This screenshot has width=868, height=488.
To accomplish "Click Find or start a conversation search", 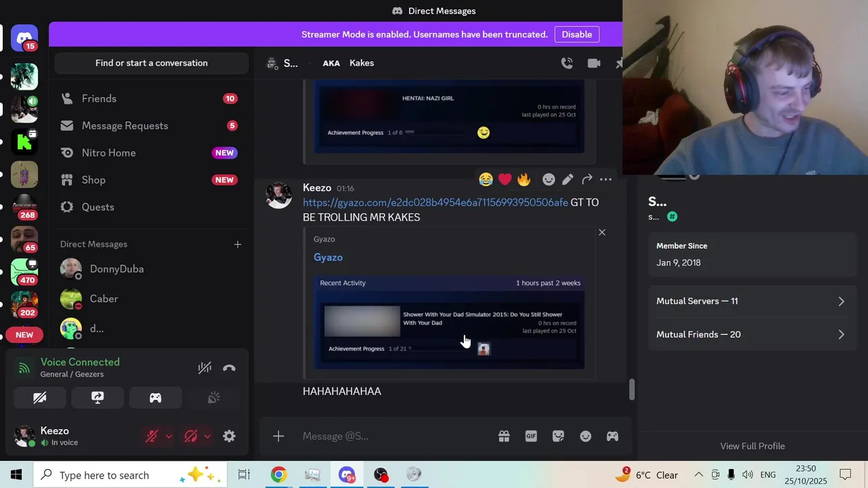I will click(151, 63).
